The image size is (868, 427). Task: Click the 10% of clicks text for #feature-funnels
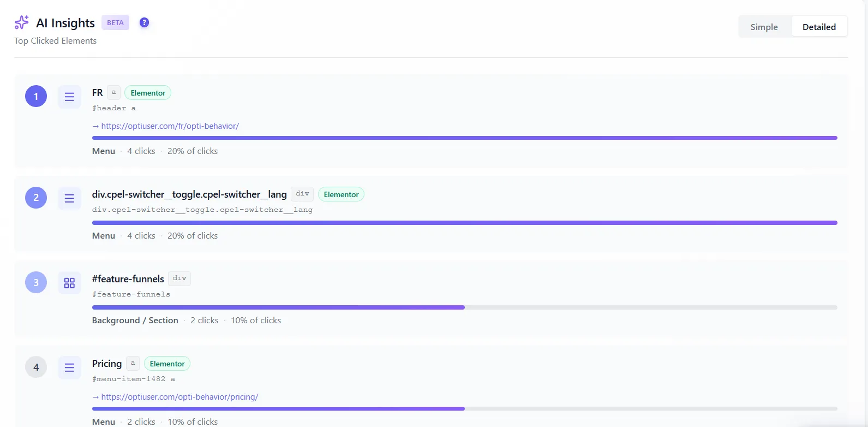tap(256, 321)
